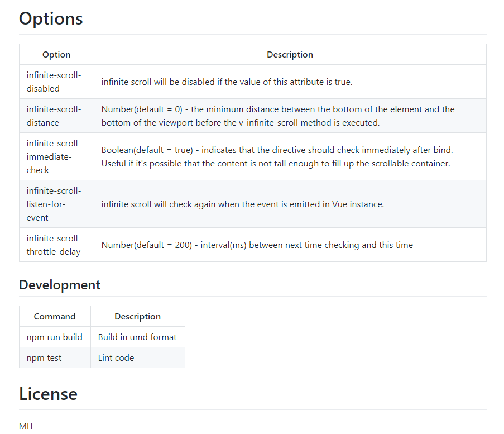This screenshot has height=434, width=504.
Task: Click the Description header in Options table
Action: (290, 54)
